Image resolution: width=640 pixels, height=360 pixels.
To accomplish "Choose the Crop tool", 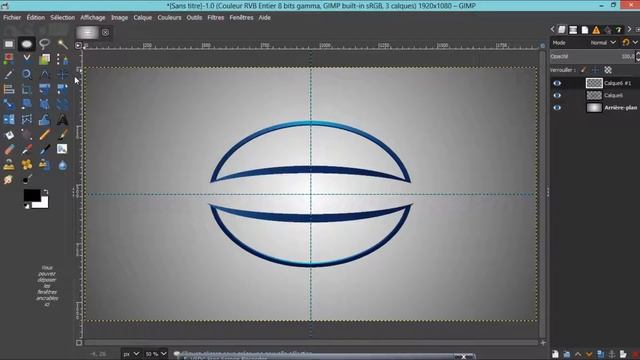I will (27, 89).
